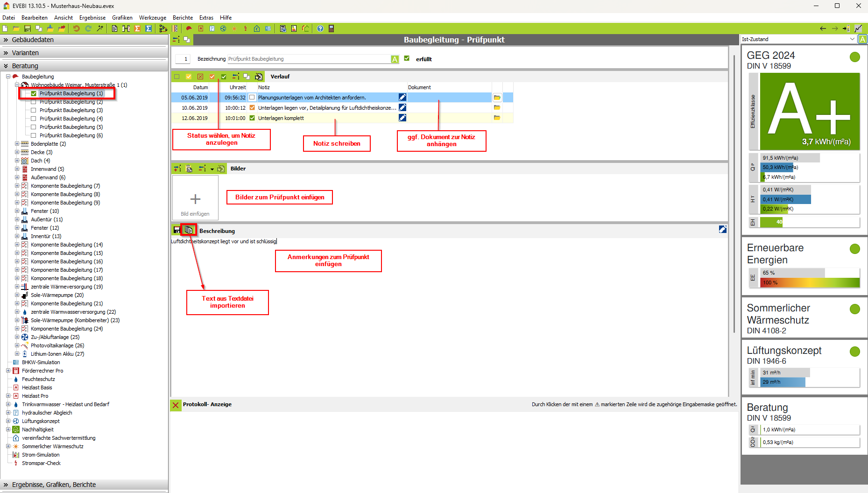Click the blue help question mark icon
The image size is (868, 493).
[x=320, y=28]
